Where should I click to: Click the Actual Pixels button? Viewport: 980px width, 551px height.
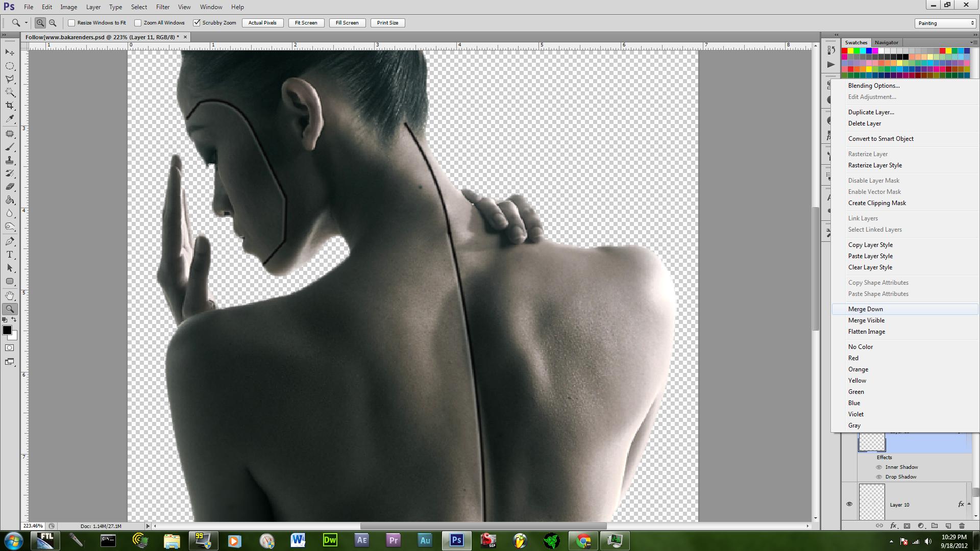click(x=262, y=23)
